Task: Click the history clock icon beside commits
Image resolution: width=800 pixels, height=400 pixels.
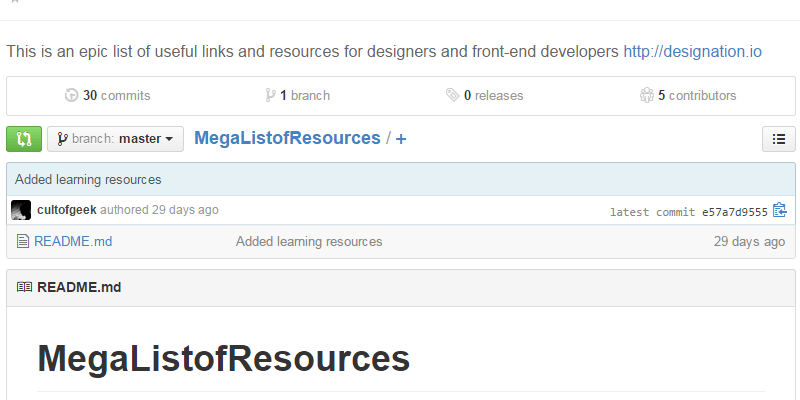Action: click(71, 96)
